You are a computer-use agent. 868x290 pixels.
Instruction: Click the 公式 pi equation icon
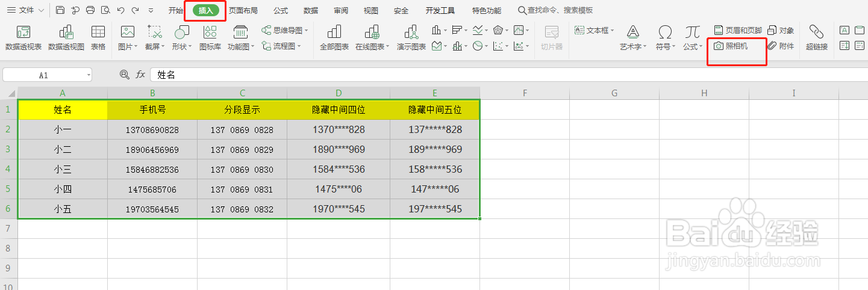click(x=693, y=32)
